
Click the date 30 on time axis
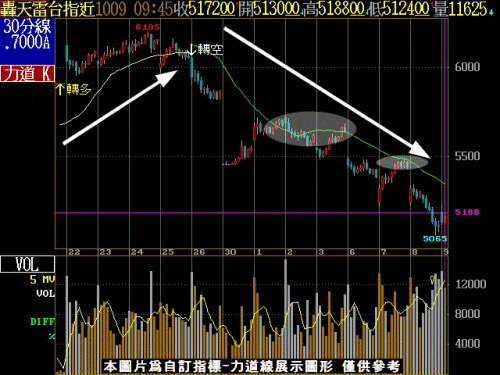(230, 252)
